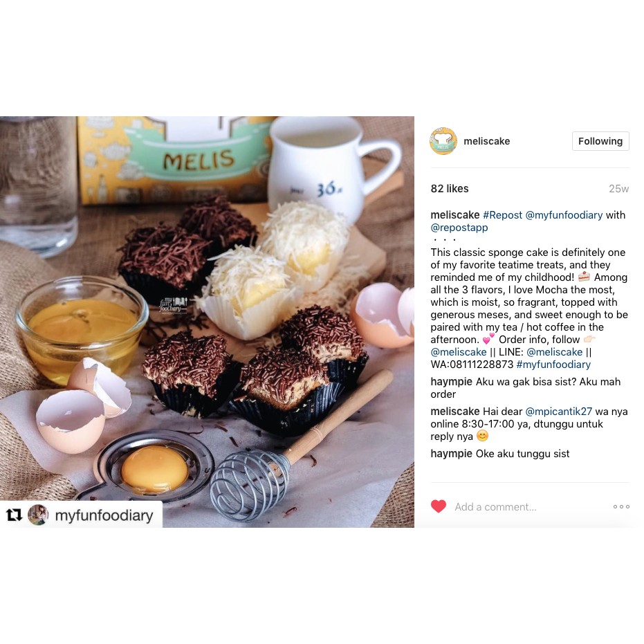The height and width of the screenshot is (644, 644).
Task: Click the cake photo image
Action: [x=207, y=322]
